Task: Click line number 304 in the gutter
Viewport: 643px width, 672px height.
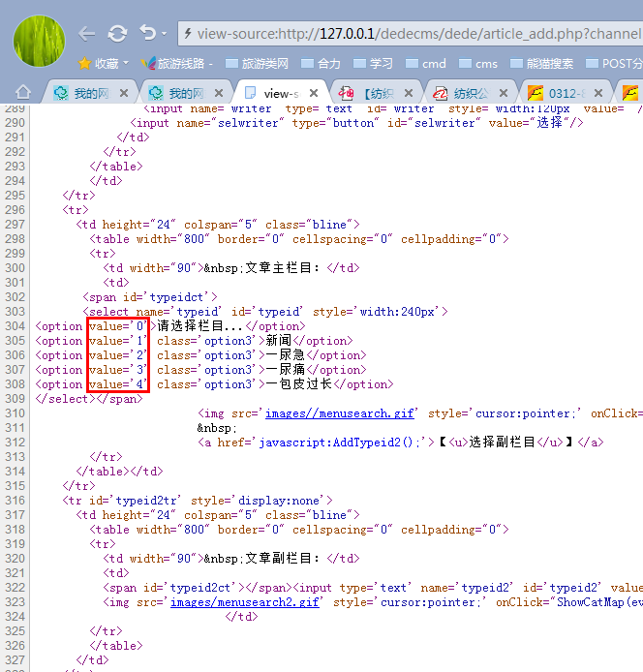Action: tap(15, 326)
